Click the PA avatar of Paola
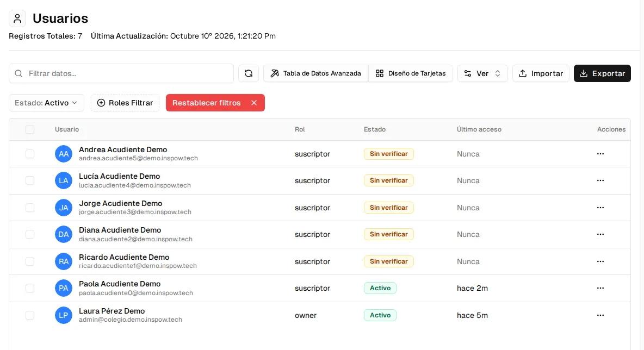 coord(64,288)
